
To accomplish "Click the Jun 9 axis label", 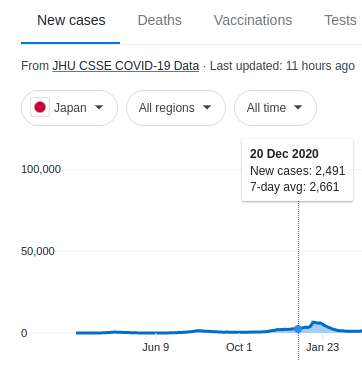I will coord(156,347).
